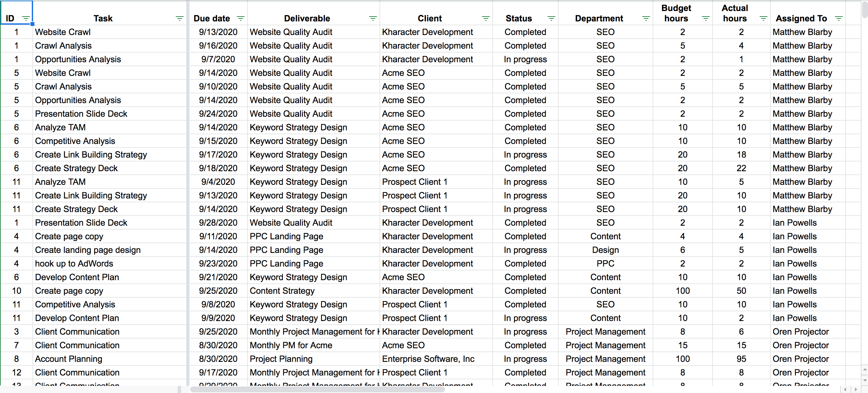Select the Deliverable header cell
Screen dimensions: 868x393
pyautogui.click(x=313, y=13)
